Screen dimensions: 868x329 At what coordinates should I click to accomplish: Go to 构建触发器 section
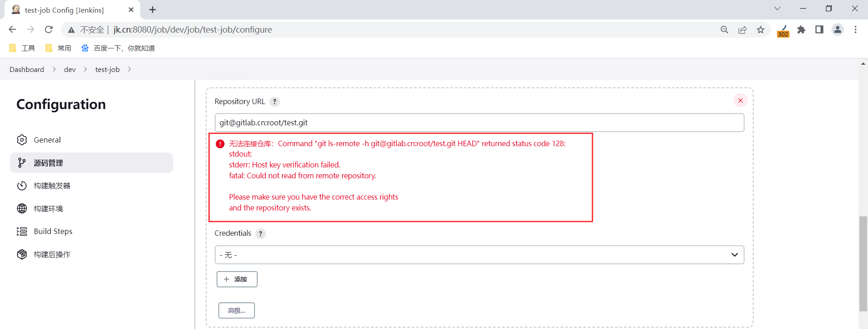pos(91,186)
